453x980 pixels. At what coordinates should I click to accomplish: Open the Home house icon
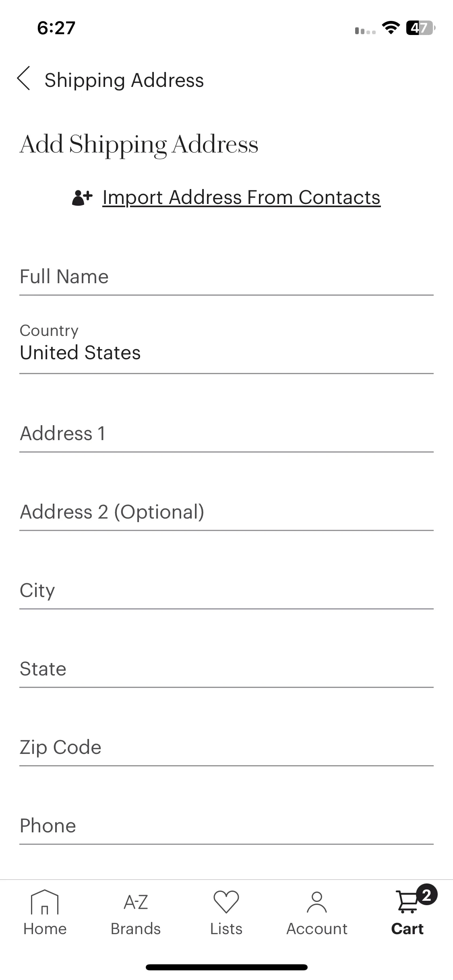pos(45,902)
